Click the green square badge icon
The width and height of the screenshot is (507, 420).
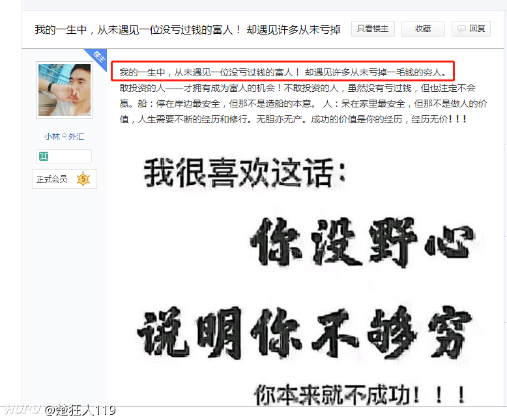tap(44, 156)
